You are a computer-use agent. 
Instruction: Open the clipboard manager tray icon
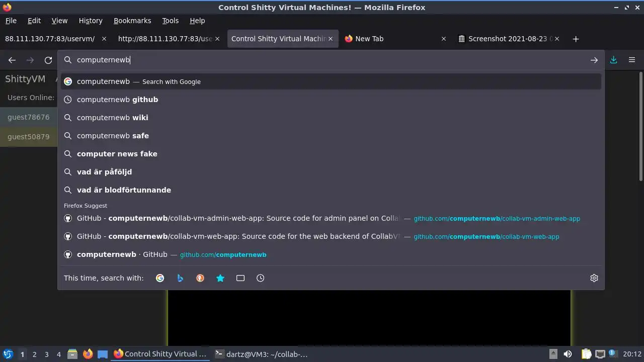click(x=586, y=354)
